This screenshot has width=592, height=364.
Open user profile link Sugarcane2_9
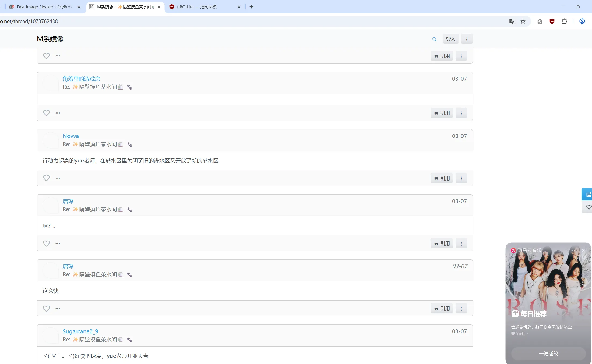pyautogui.click(x=80, y=331)
